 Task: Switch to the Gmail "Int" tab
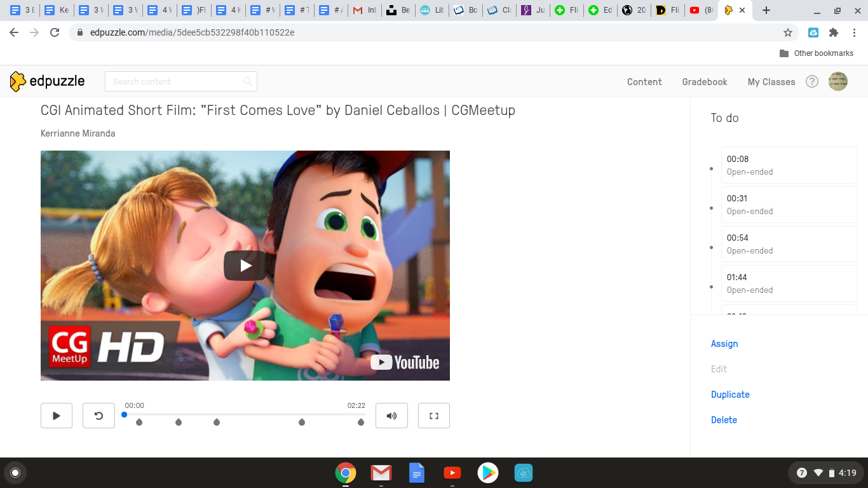click(x=364, y=10)
